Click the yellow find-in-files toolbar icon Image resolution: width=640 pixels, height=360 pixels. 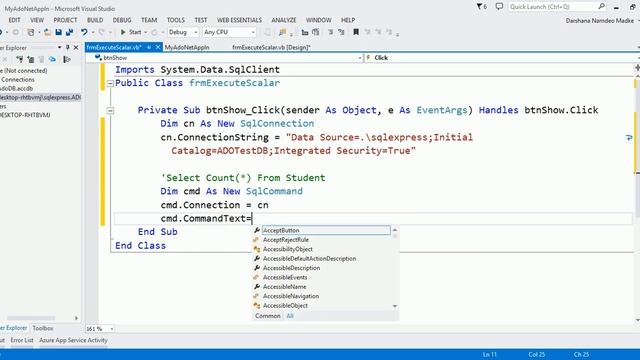click(x=282, y=32)
